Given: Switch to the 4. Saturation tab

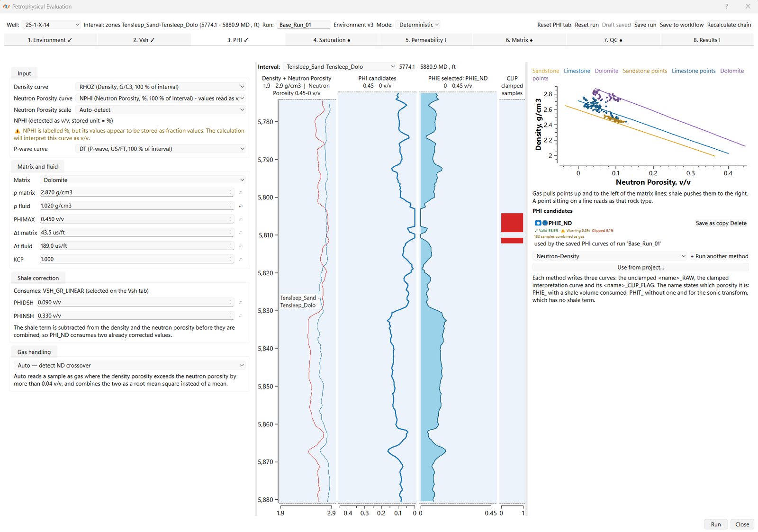Looking at the screenshot, I should pos(332,40).
